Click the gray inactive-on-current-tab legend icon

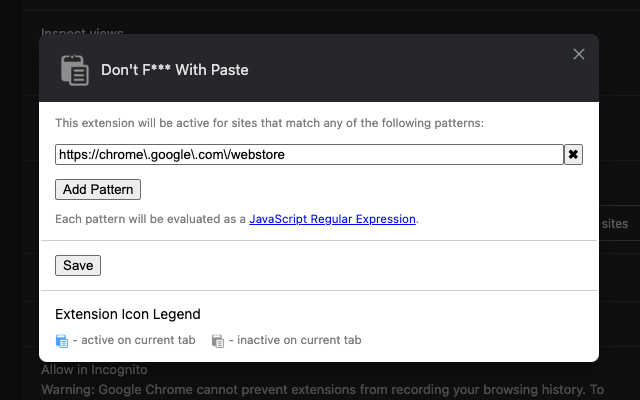(218, 340)
